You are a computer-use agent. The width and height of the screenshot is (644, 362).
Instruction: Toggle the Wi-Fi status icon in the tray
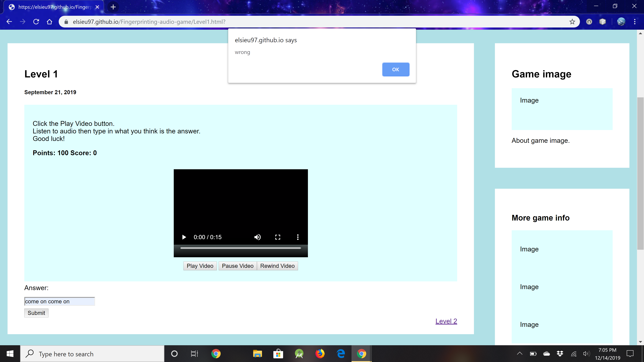(x=574, y=353)
